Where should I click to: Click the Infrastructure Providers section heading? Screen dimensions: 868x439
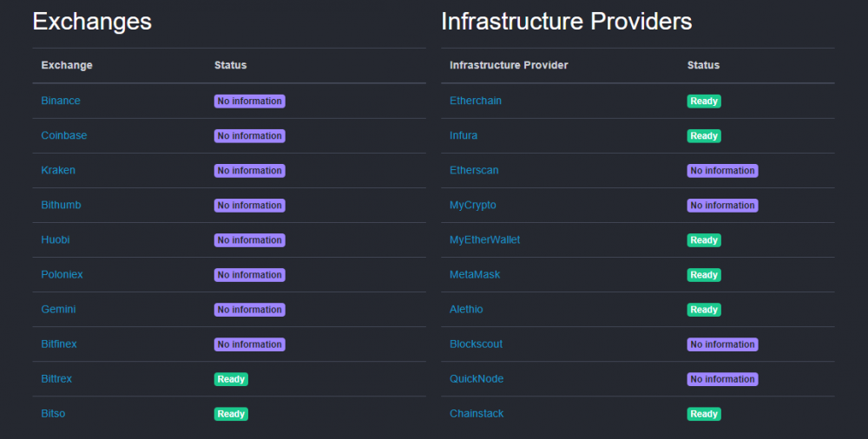coord(566,23)
